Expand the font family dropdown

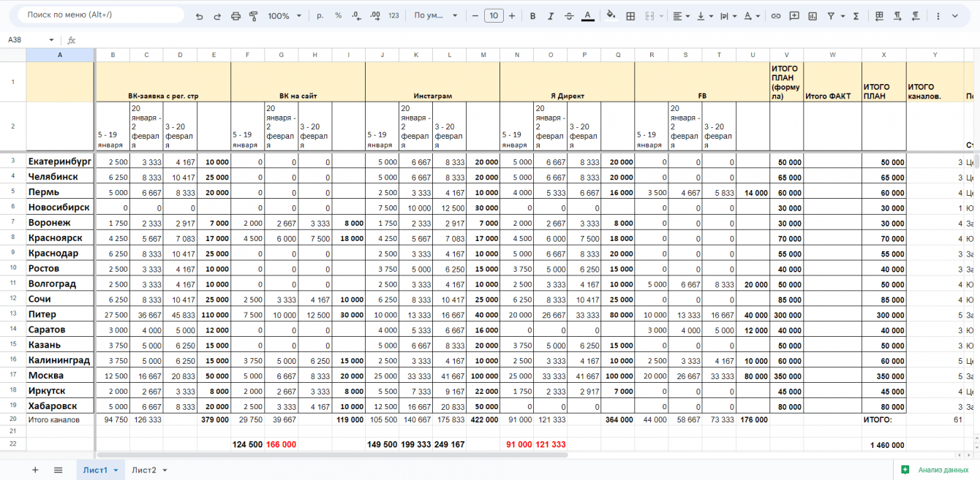click(436, 16)
